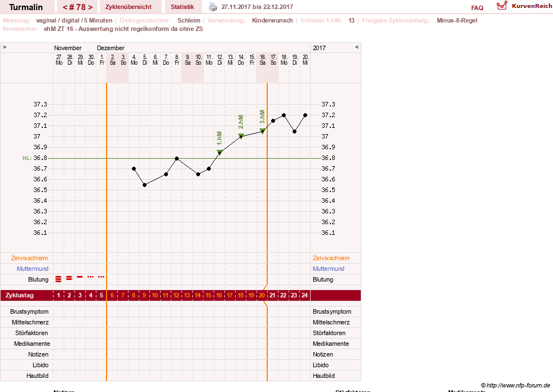Click the 16. Sa date header
The image size is (553, 392).
(x=262, y=60)
